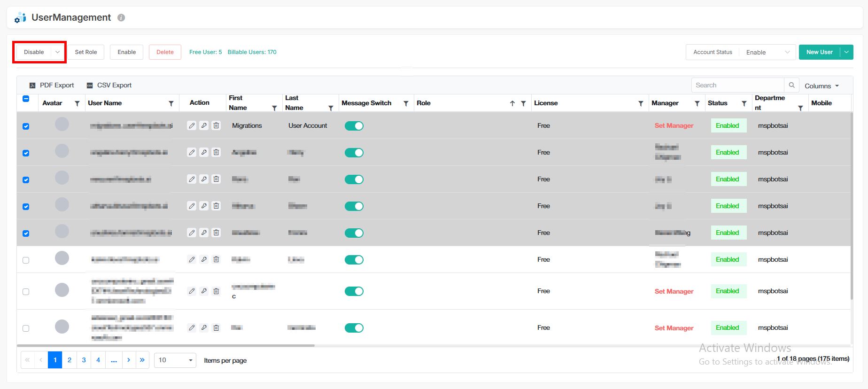Click key icon in Migrations row

pyautogui.click(x=204, y=125)
